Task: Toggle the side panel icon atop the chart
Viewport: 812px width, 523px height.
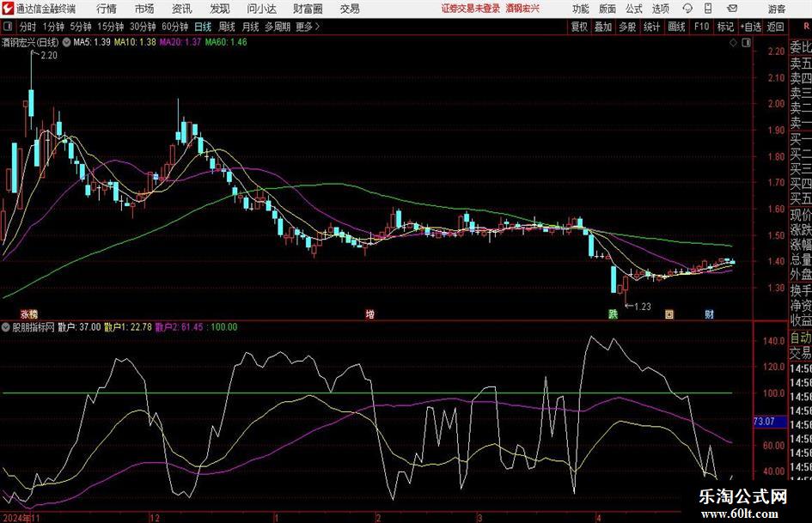Action: [746, 43]
